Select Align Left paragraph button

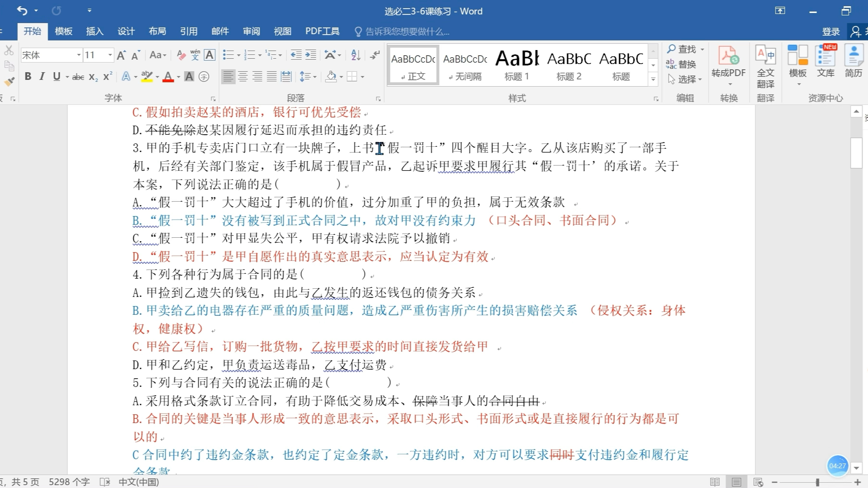click(228, 77)
